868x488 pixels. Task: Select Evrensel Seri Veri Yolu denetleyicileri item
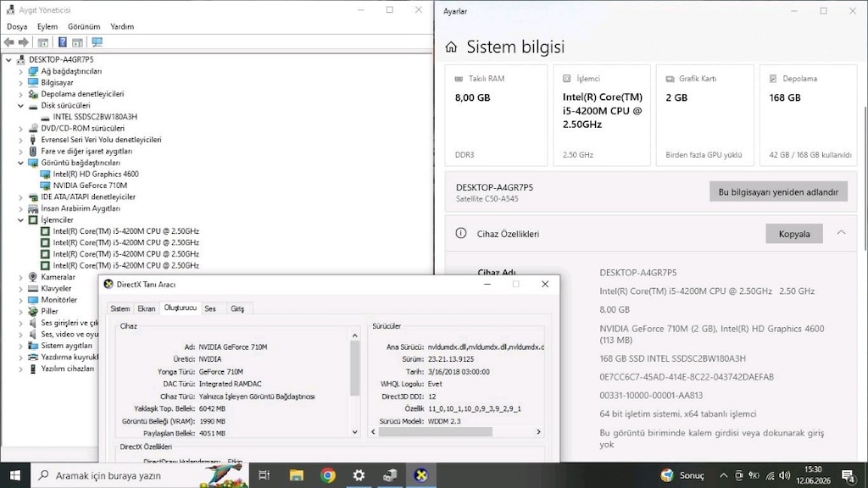102,140
